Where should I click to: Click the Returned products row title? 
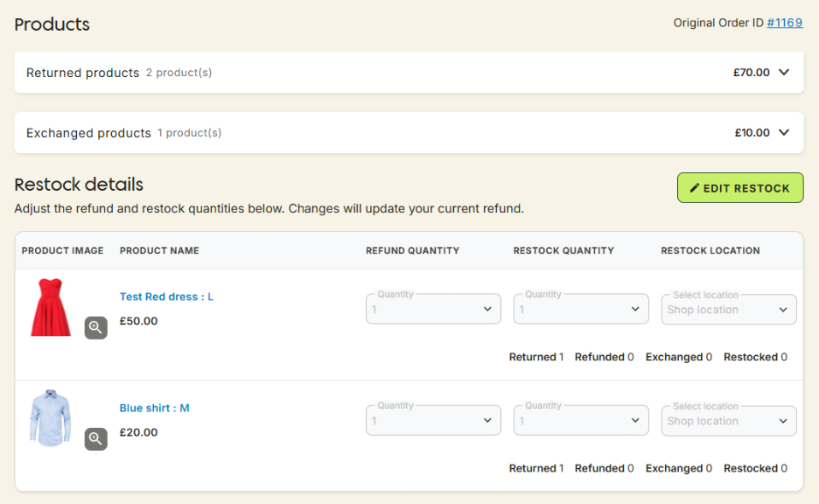point(82,73)
